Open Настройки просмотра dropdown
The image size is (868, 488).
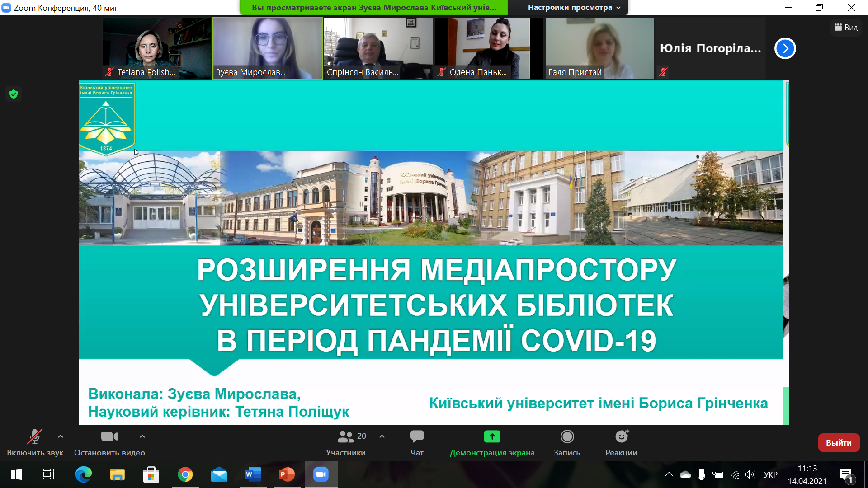574,8
